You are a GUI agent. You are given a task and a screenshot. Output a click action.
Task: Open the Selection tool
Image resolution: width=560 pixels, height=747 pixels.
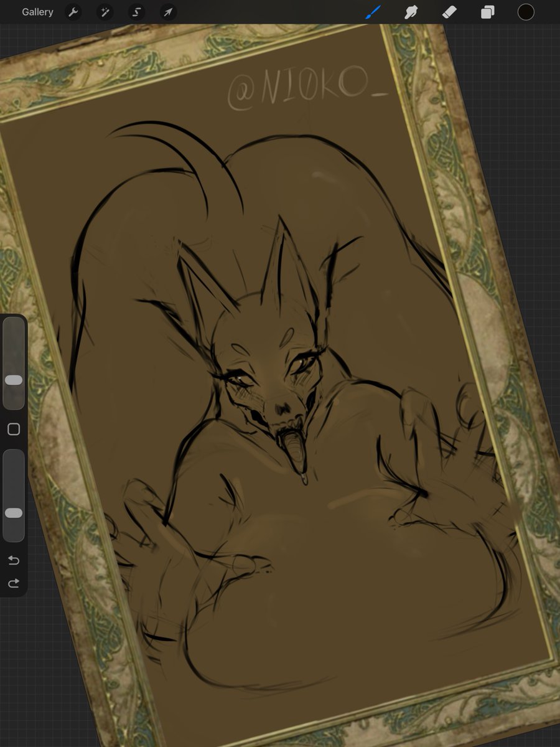pos(136,12)
